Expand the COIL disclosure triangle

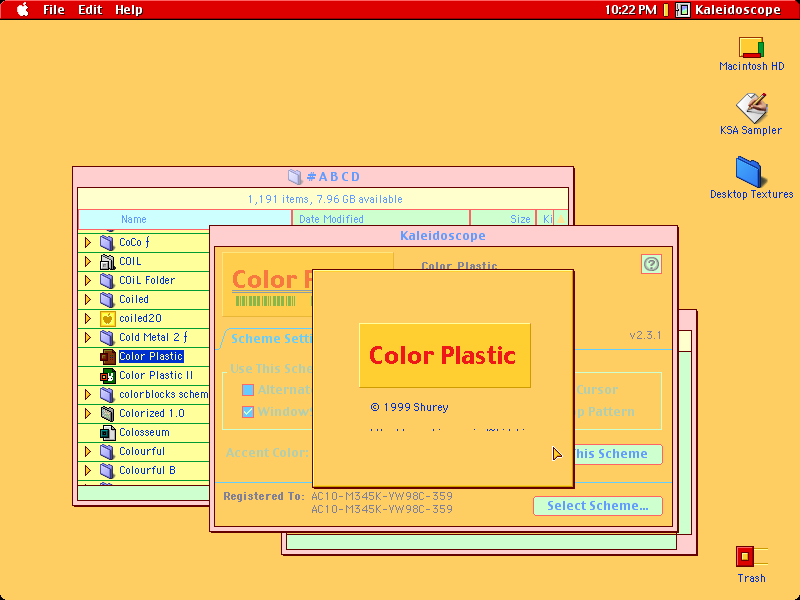[x=88, y=261]
